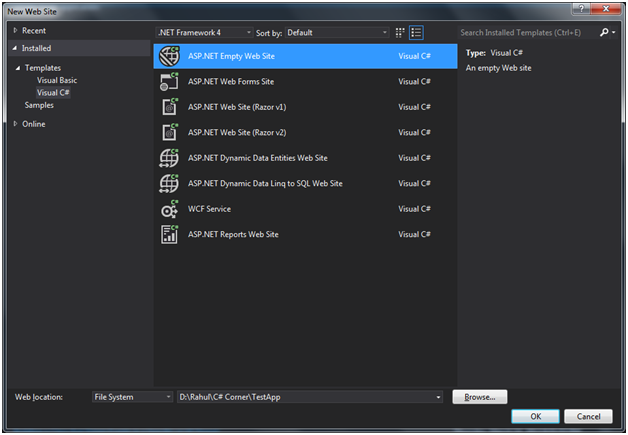The height and width of the screenshot is (435, 628).
Task: Switch to medium icons list view
Action: [x=416, y=33]
